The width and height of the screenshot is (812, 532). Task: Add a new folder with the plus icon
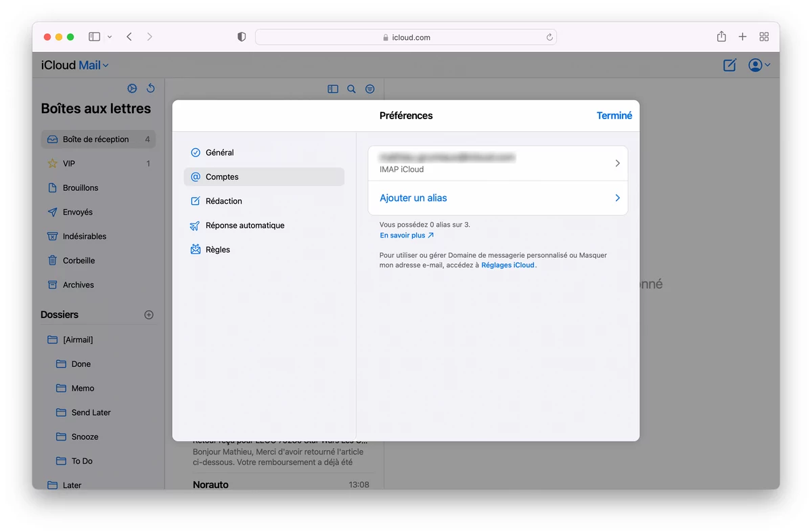(x=149, y=315)
